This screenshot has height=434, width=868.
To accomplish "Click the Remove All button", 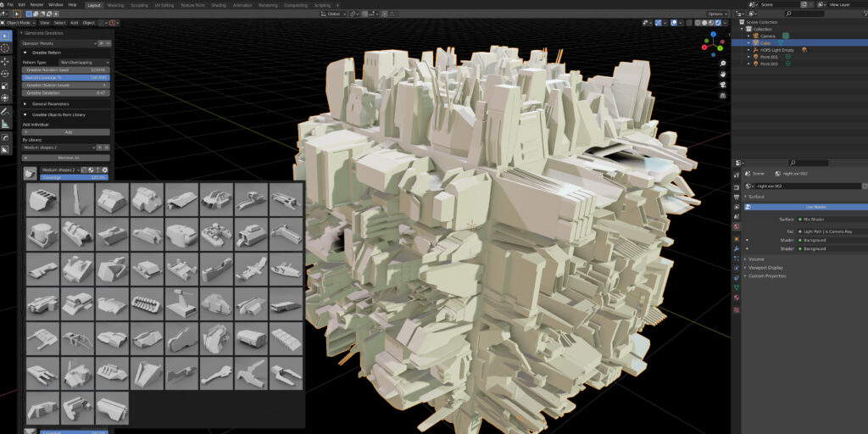I will (66, 158).
